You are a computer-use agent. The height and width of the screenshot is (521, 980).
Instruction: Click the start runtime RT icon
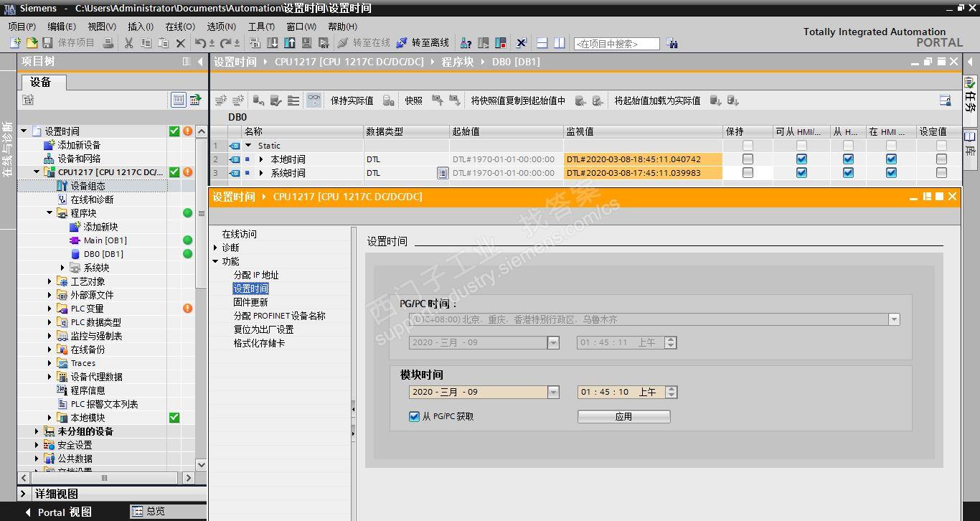[x=325, y=43]
